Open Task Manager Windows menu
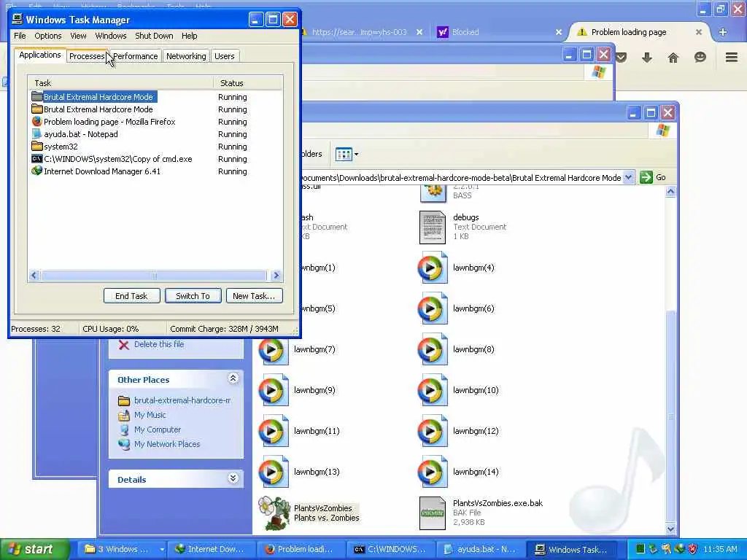Image resolution: width=747 pixels, height=560 pixels. 111,36
